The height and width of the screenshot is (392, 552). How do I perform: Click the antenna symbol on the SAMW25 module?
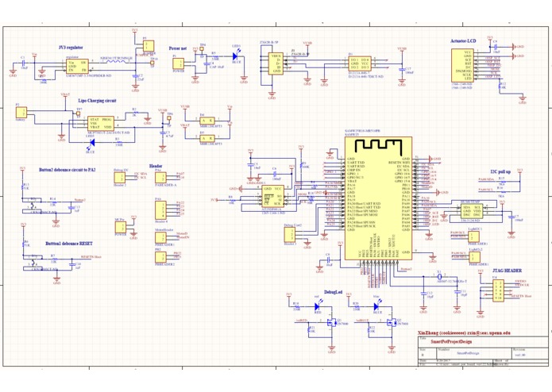click(378, 147)
